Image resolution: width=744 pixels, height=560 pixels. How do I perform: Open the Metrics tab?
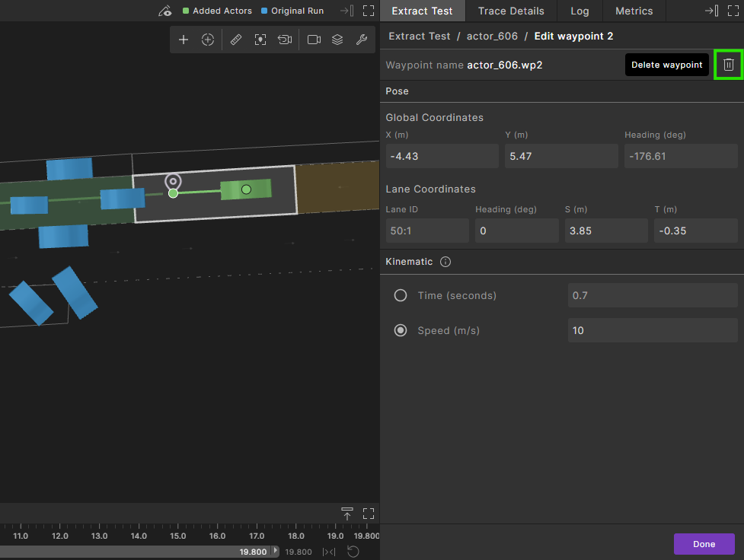634,11
